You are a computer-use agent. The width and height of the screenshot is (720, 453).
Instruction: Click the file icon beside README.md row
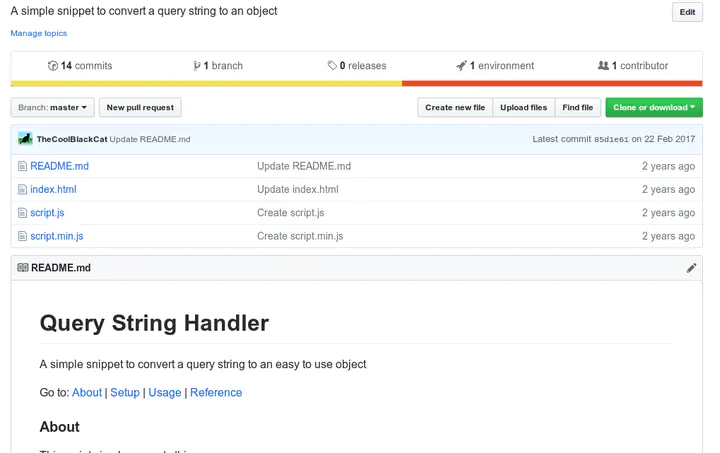pos(22,166)
